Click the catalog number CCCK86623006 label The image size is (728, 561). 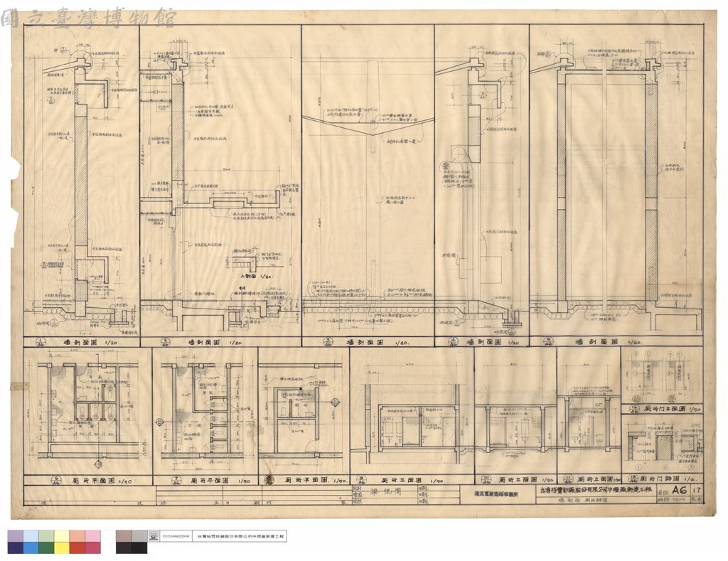176,535
